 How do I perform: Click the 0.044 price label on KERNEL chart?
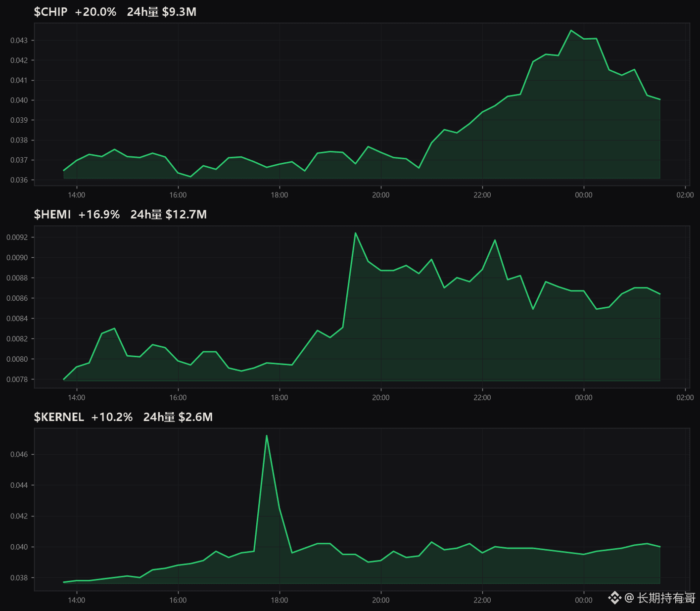(x=19, y=485)
